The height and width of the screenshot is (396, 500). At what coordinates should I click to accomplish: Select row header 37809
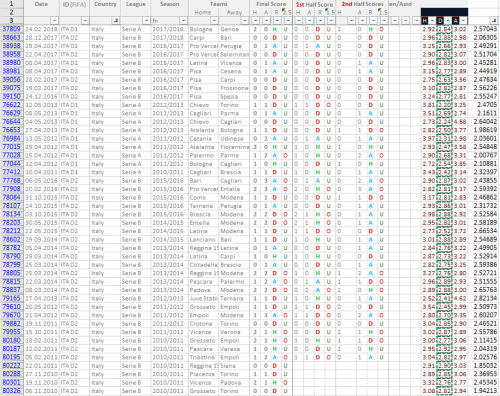coord(11,29)
